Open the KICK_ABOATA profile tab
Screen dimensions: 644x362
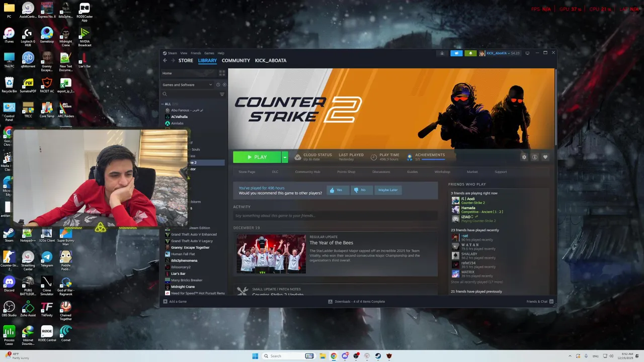pos(271,60)
